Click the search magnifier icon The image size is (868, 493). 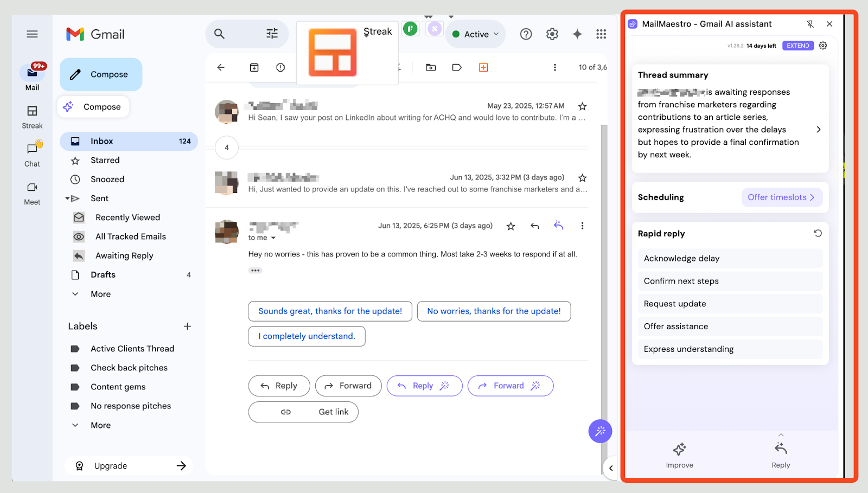[x=219, y=34]
